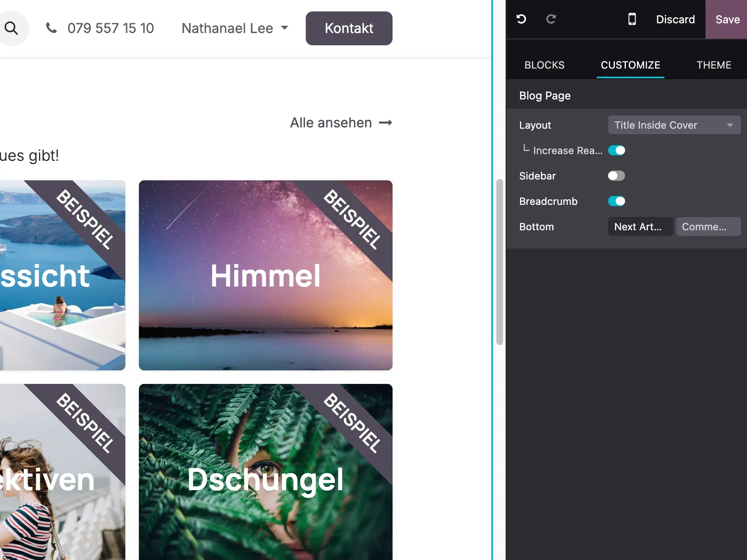Click the phone receiver icon
Screen dimensions: 747x560
[x=51, y=28]
